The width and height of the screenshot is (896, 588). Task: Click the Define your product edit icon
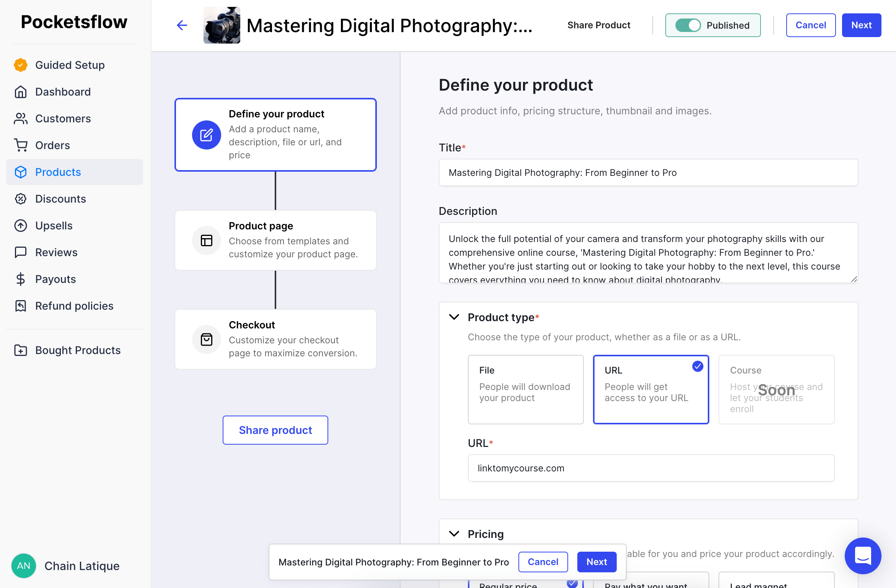tap(207, 135)
